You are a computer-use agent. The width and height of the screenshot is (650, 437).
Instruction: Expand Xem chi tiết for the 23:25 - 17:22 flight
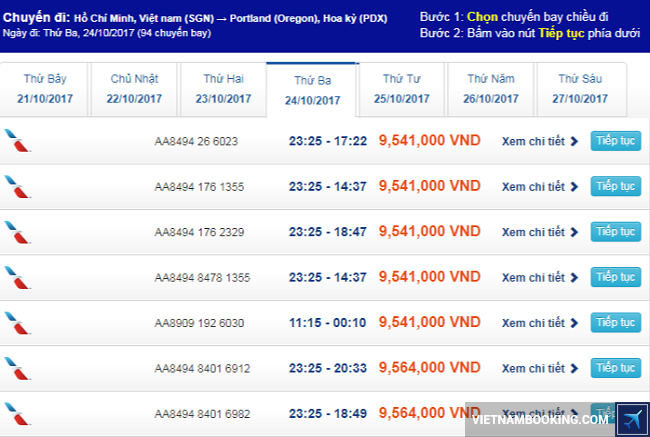(540, 141)
